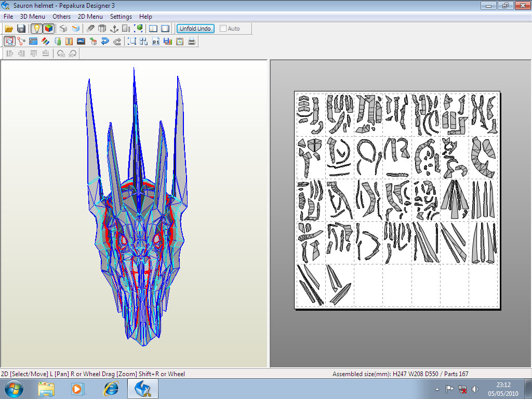Click the Unfold Undo button
This screenshot has height=399, width=532.
(x=195, y=29)
